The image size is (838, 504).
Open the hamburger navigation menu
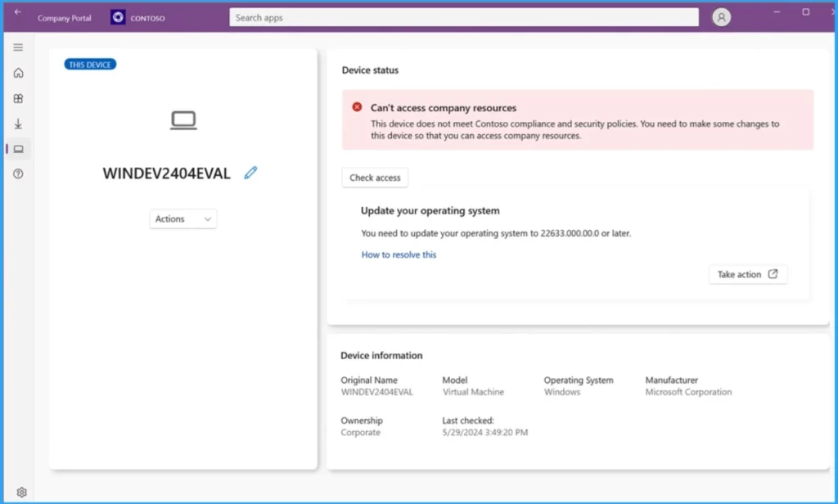pos(18,47)
